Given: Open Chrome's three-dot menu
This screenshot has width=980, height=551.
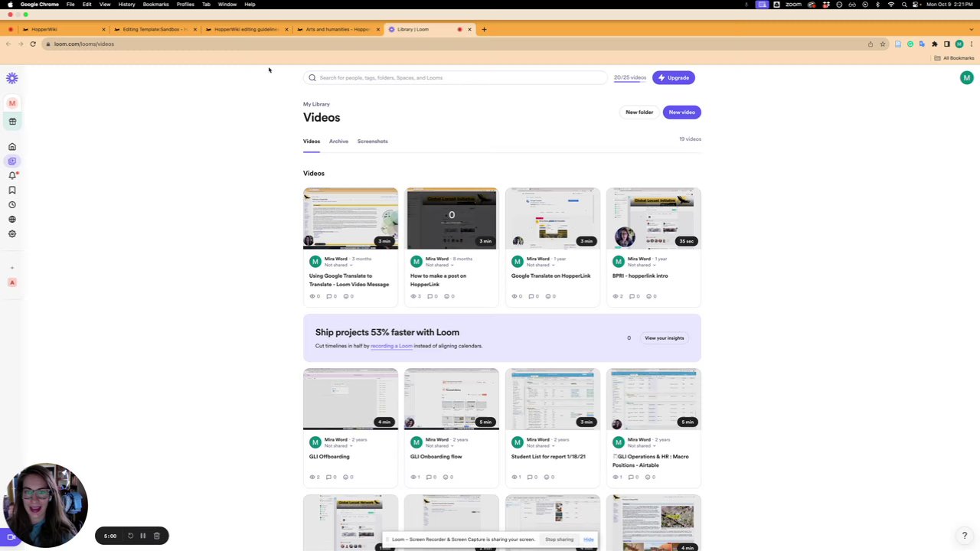Looking at the screenshot, I should [971, 44].
